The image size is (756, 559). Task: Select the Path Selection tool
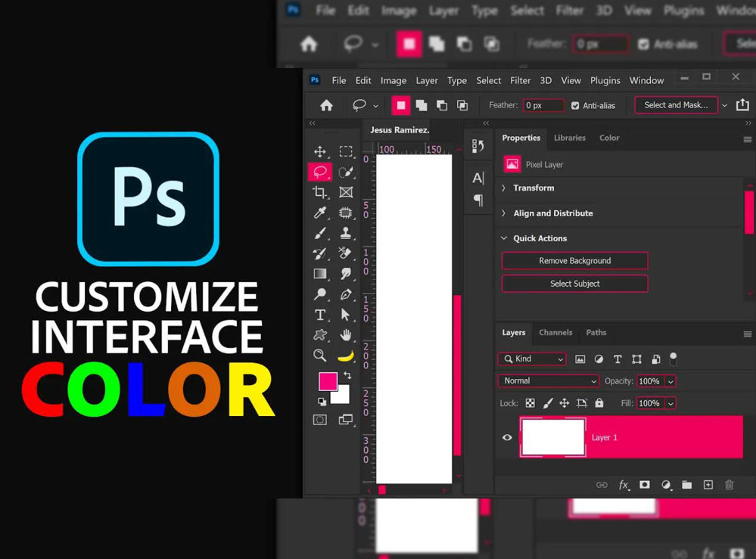click(346, 315)
